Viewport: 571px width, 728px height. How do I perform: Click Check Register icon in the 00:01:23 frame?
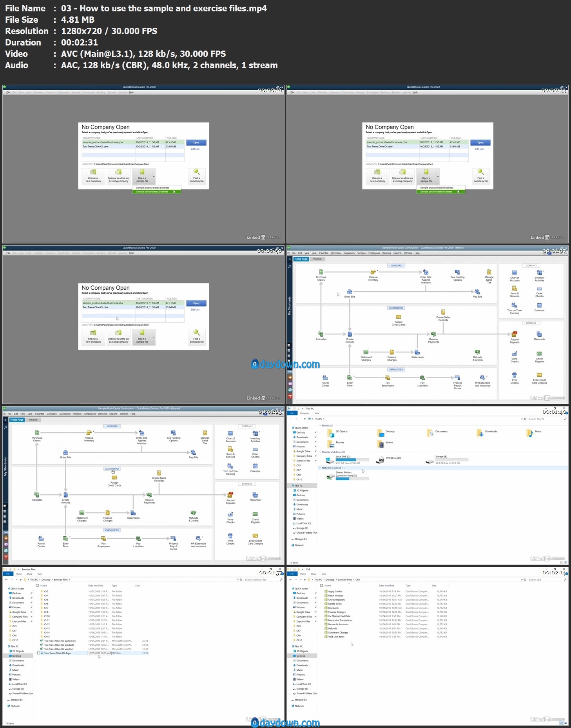pyautogui.click(x=255, y=514)
